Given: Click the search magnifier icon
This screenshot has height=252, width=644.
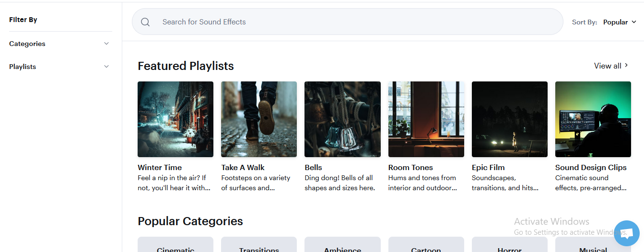Looking at the screenshot, I should pyautogui.click(x=145, y=22).
